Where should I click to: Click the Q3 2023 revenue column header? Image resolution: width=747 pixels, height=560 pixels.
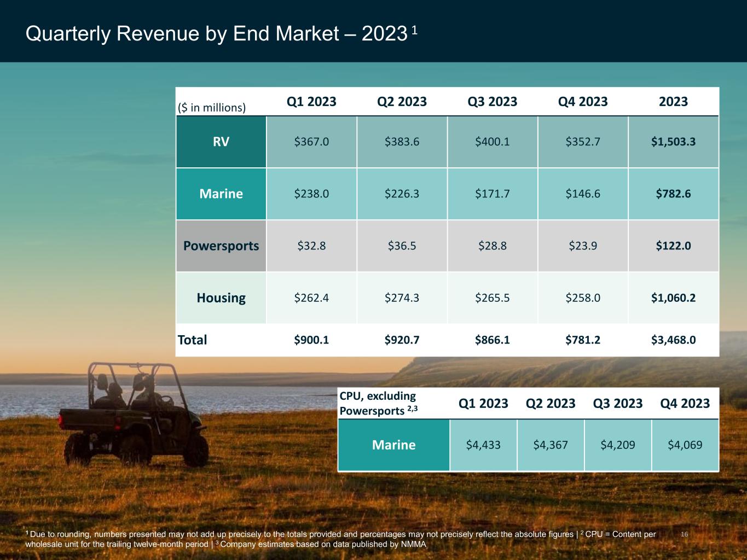pos(493,102)
